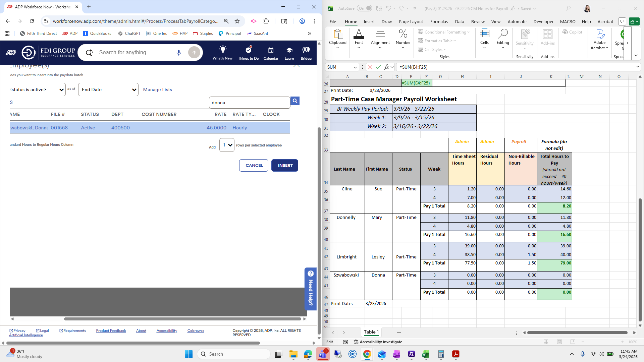The height and width of the screenshot is (362, 644).
Task: Open the End Date dropdown
Action: coord(108,89)
